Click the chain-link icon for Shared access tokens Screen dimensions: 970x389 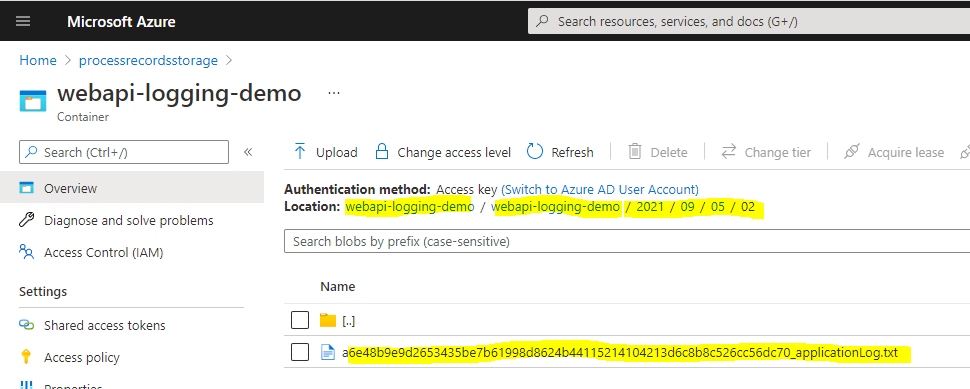(26, 325)
